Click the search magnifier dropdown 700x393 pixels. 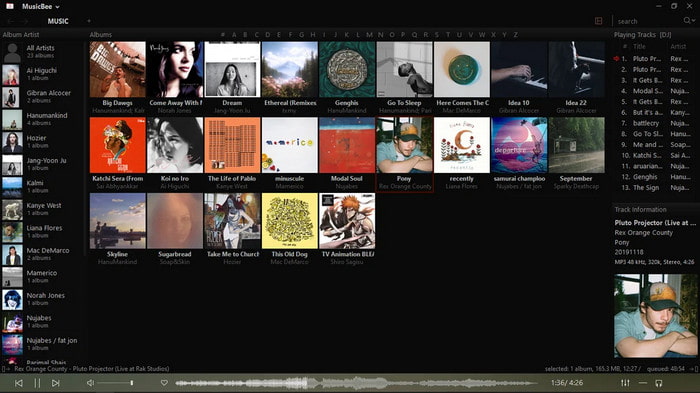pos(689,21)
